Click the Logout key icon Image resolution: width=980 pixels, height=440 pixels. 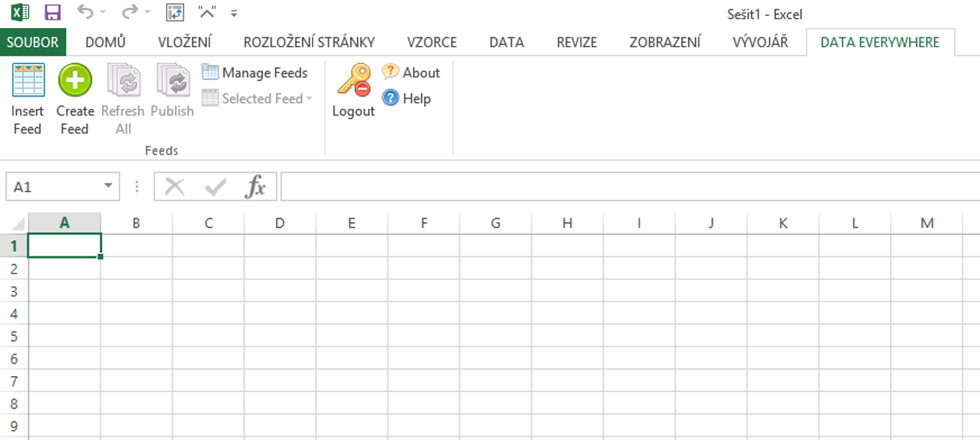(x=353, y=80)
